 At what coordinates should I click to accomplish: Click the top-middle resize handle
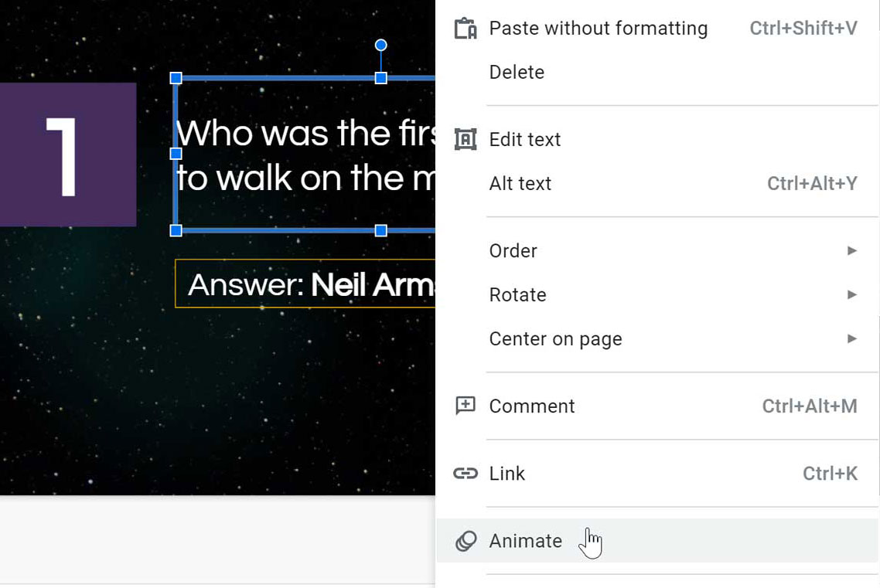[x=380, y=78]
